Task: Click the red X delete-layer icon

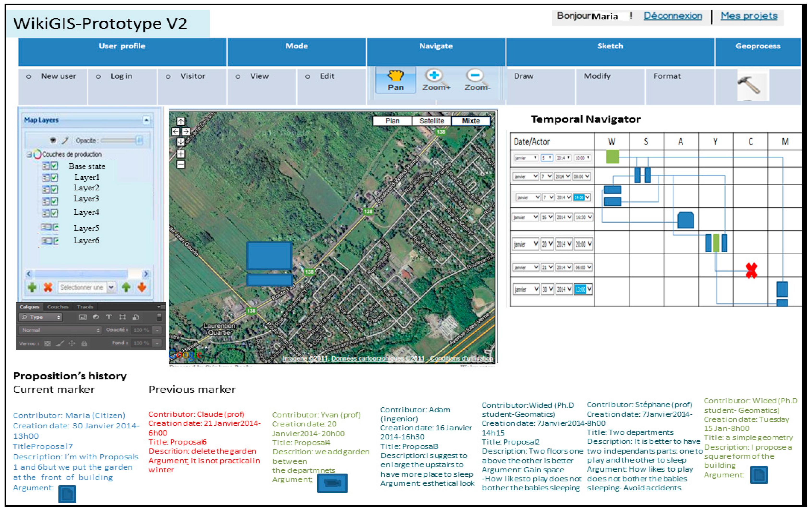Action: [x=48, y=287]
